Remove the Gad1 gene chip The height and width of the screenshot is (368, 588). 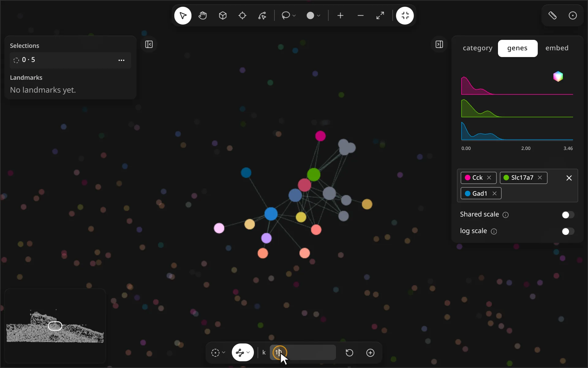[494, 194]
